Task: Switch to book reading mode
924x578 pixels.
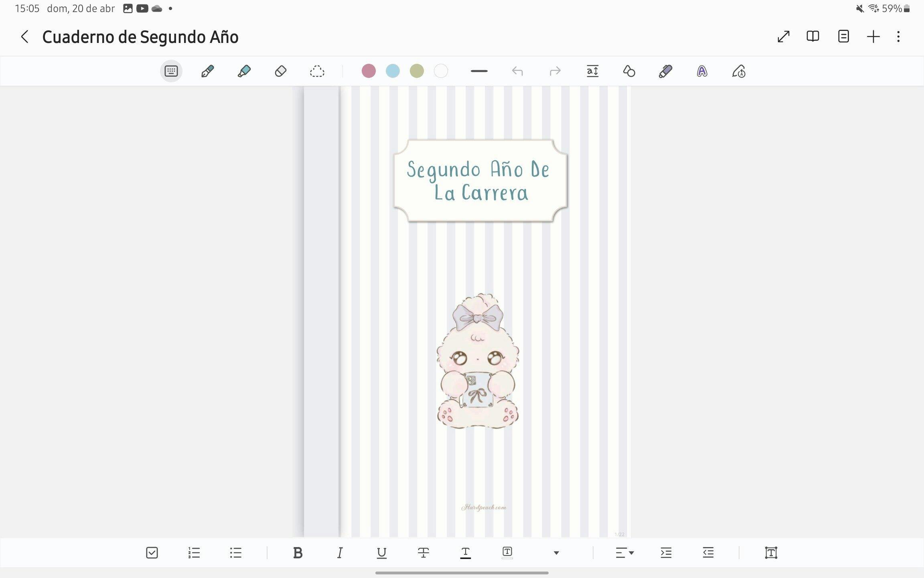Action: point(813,37)
